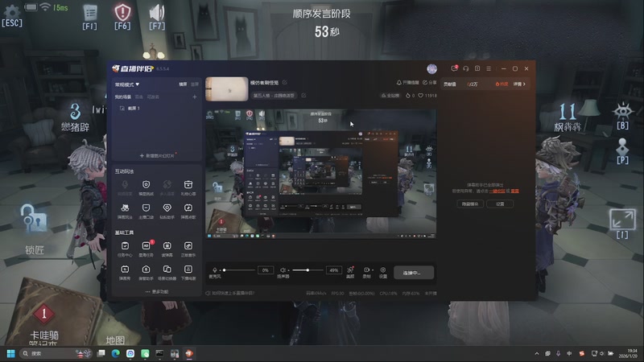Viewport: 644px width, 362px height.
Task: Click the message icon with red notification dot
Action: click(x=454, y=68)
